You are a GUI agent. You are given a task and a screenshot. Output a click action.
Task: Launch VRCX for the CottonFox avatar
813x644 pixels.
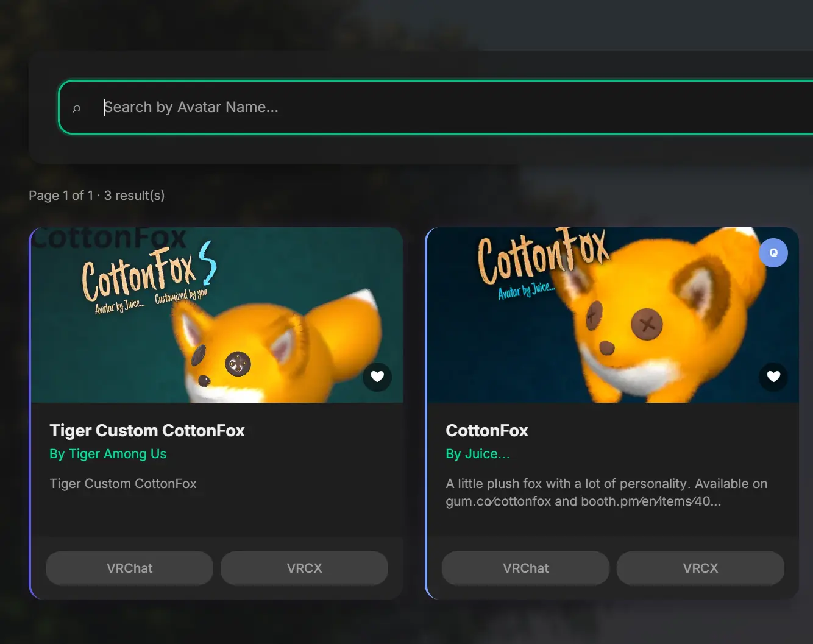pos(700,568)
